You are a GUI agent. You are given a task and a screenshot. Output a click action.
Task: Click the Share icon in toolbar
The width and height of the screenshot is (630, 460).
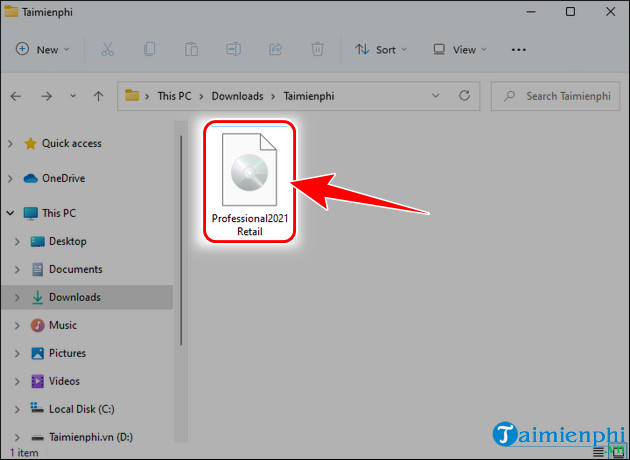tap(276, 49)
